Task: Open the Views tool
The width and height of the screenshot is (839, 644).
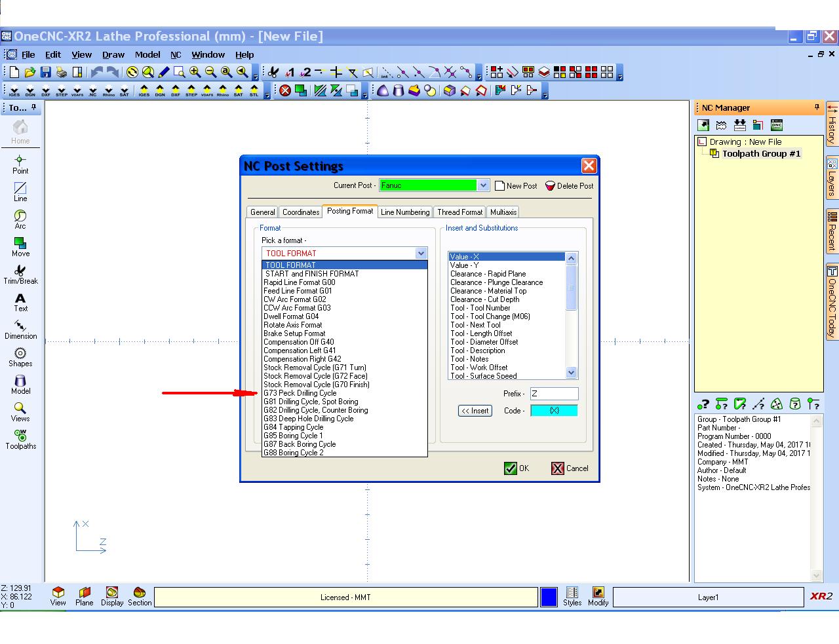Action: tap(20, 412)
